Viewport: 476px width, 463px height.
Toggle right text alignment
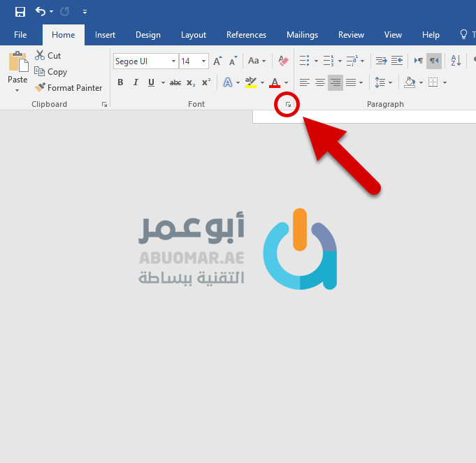(336, 82)
